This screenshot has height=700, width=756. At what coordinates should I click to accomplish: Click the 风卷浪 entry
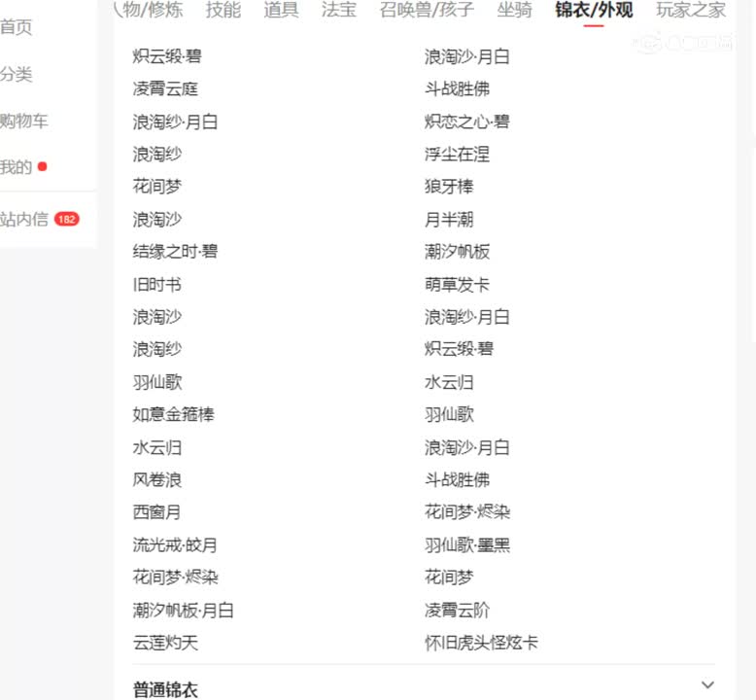(x=157, y=479)
